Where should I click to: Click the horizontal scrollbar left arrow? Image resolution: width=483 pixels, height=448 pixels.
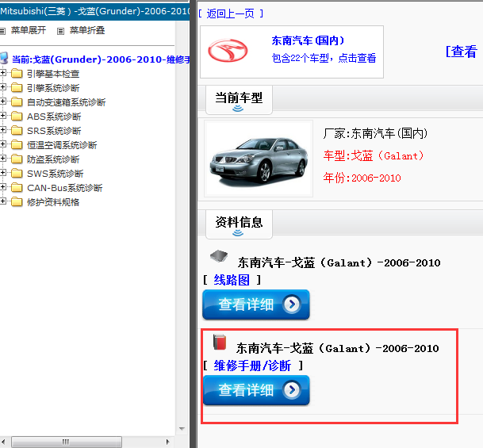[3, 442]
